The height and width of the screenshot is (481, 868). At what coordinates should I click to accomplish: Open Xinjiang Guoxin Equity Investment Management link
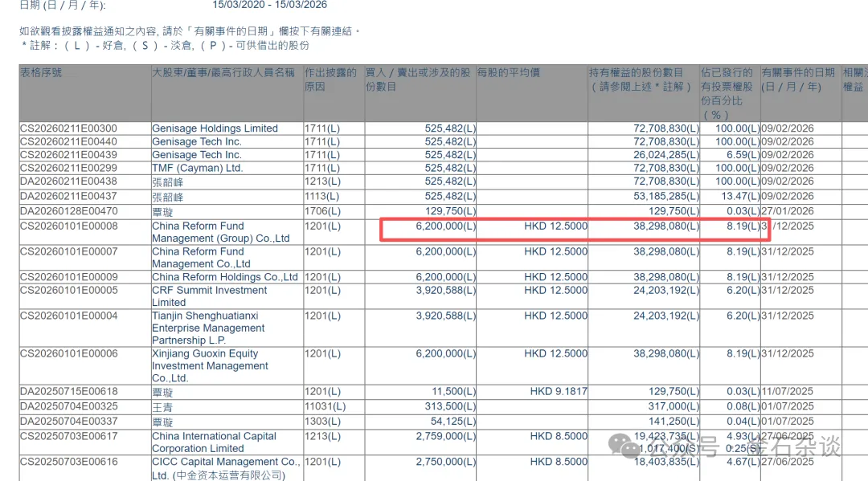tap(210, 365)
